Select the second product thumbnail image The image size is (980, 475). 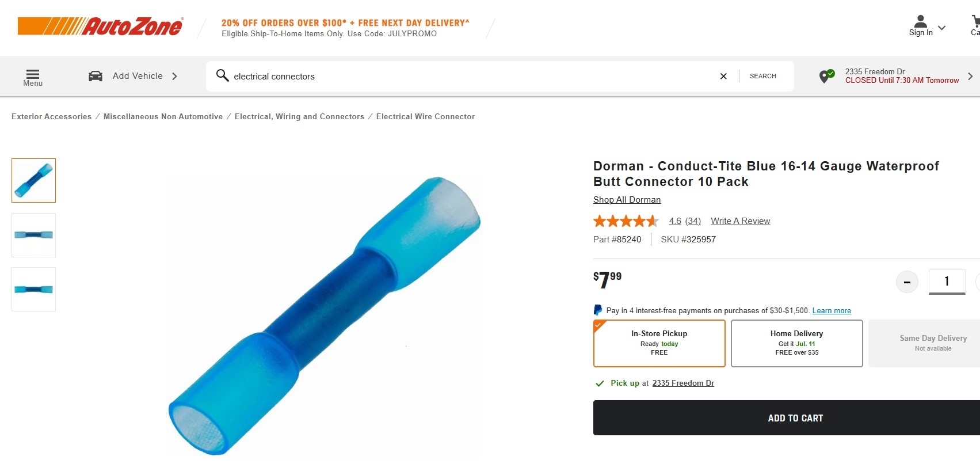(33, 235)
